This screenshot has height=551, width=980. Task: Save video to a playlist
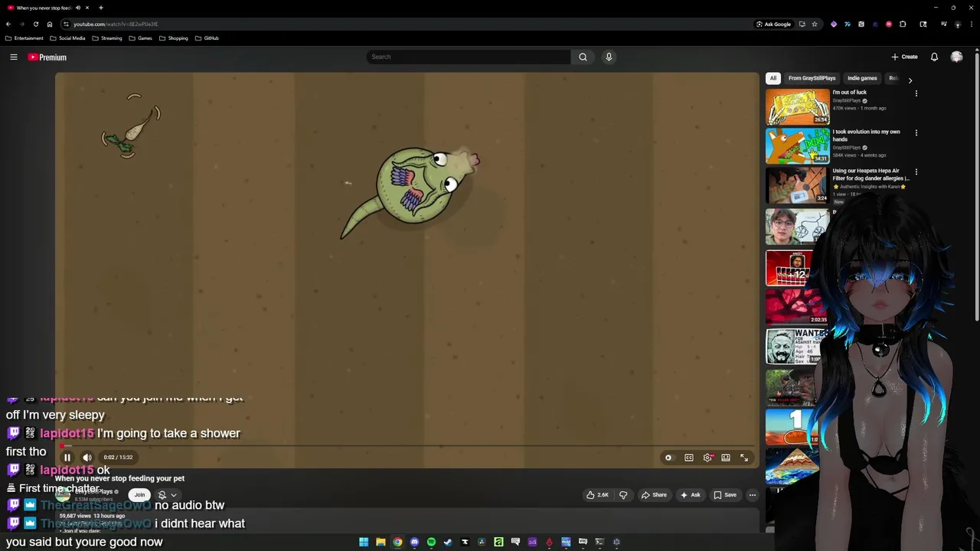point(725,495)
